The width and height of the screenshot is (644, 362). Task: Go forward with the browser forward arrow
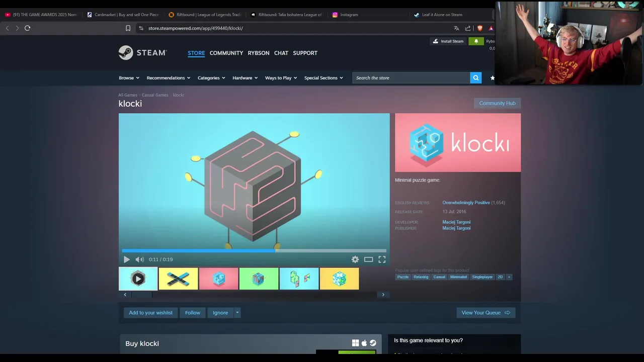pyautogui.click(x=17, y=28)
